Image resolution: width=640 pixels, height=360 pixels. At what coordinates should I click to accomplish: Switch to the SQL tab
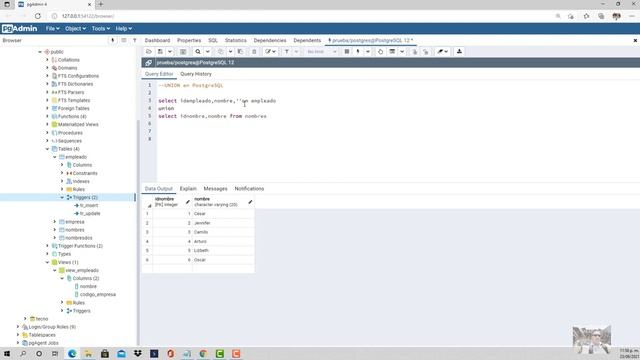[x=213, y=40]
